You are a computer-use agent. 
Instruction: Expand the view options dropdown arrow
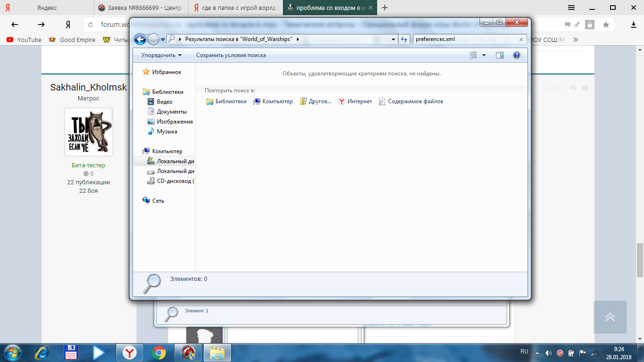pos(484,55)
